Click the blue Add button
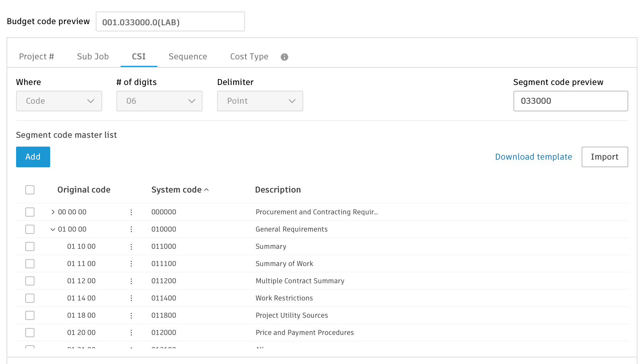This screenshot has height=364, width=644. point(33,157)
